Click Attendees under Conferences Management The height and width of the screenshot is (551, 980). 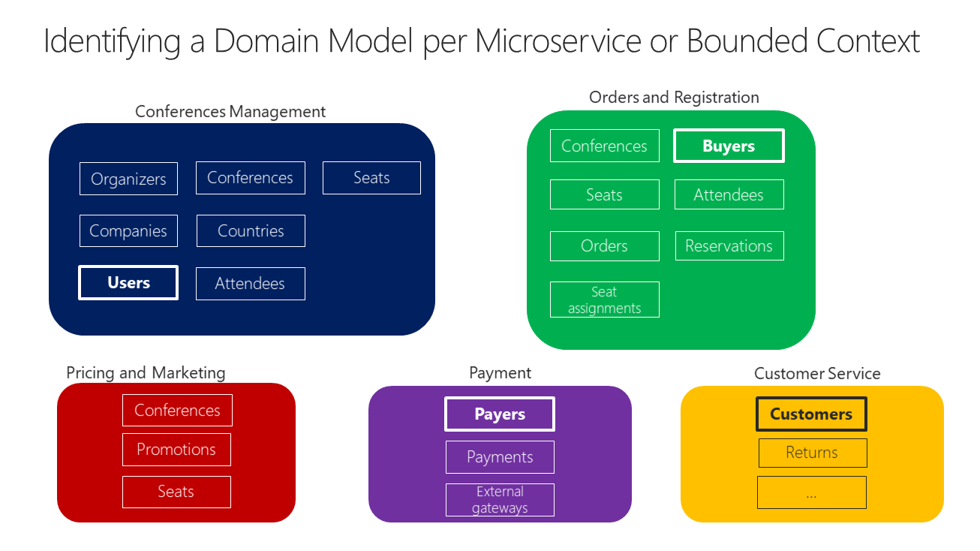(250, 283)
